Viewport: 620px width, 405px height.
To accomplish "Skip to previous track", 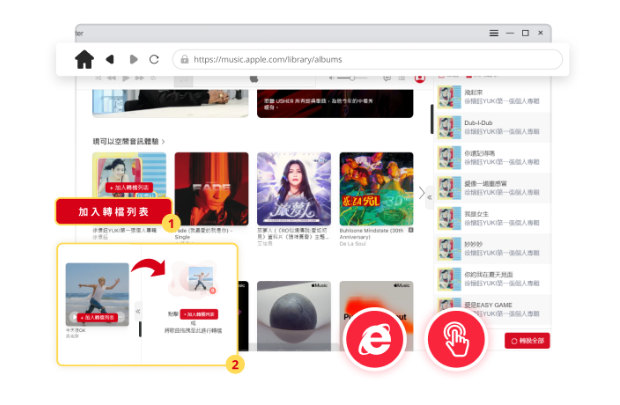I will coord(112,78).
